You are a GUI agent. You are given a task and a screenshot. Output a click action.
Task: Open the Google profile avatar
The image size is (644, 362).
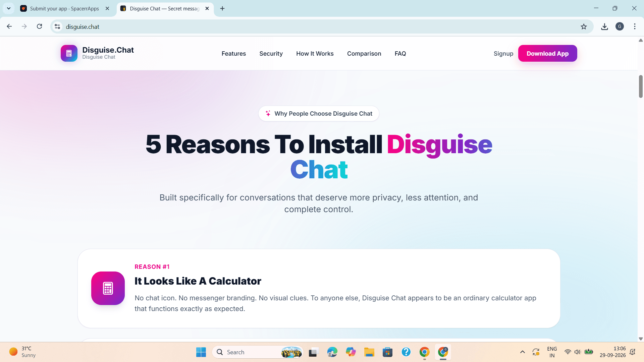pyautogui.click(x=620, y=26)
